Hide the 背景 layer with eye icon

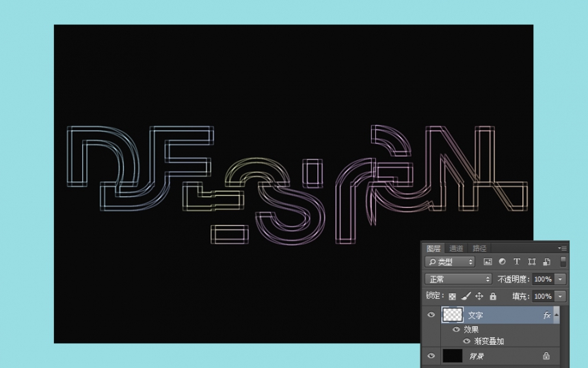click(x=431, y=356)
